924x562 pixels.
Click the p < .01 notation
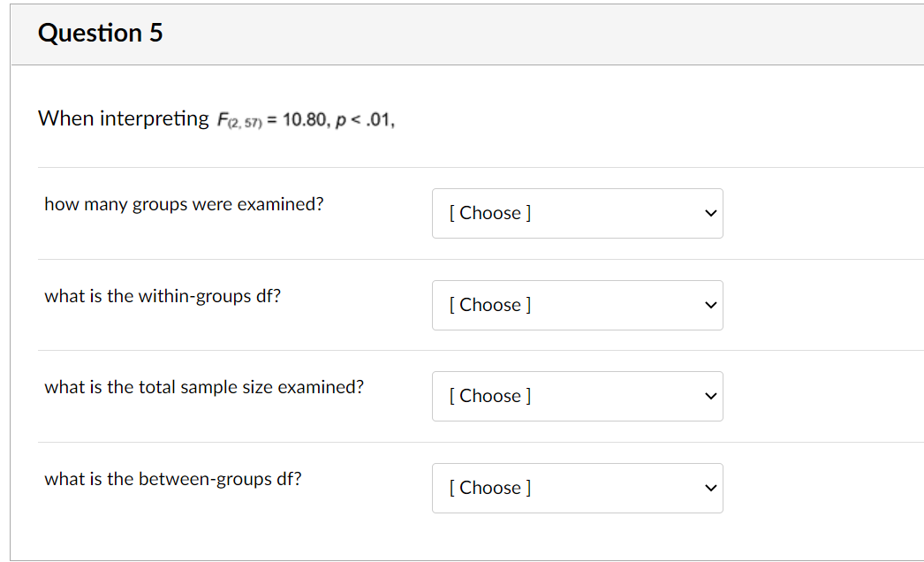click(x=367, y=120)
